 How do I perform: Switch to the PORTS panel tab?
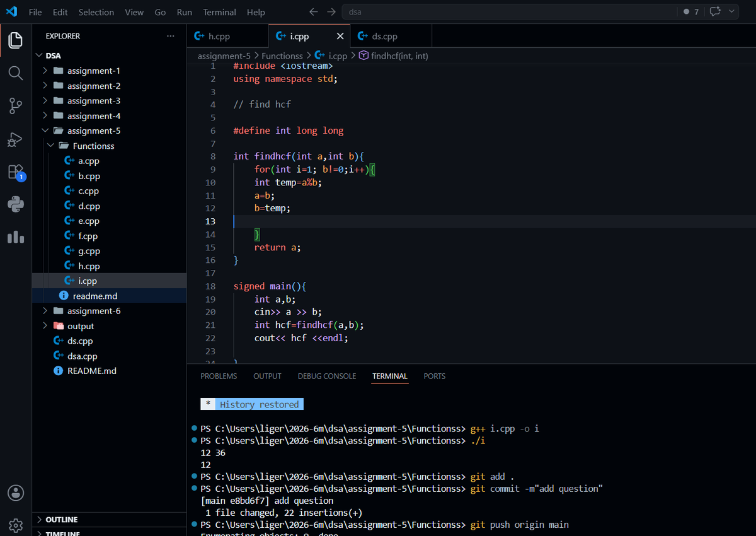pos(435,376)
